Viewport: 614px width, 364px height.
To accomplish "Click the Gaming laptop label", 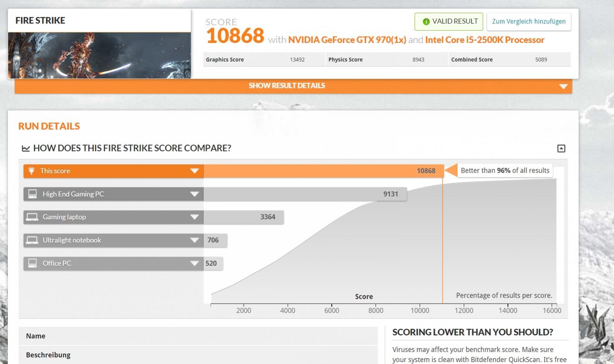I will tap(64, 217).
